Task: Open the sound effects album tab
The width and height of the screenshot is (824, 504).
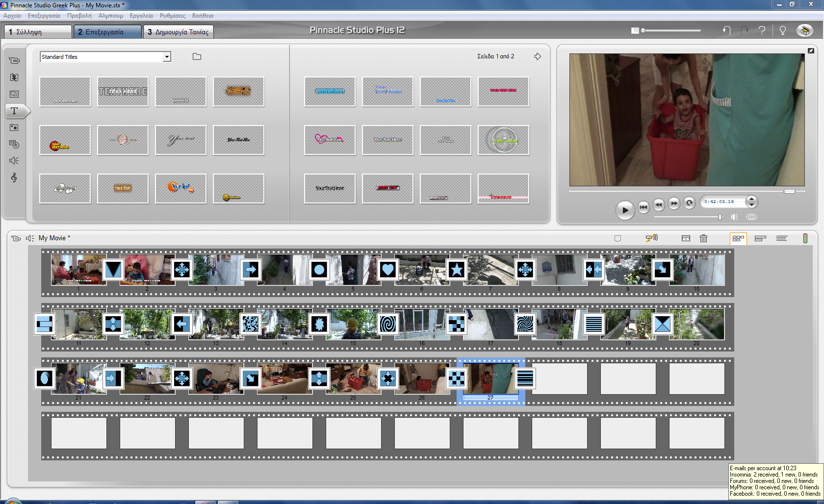Action: coord(14,161)
